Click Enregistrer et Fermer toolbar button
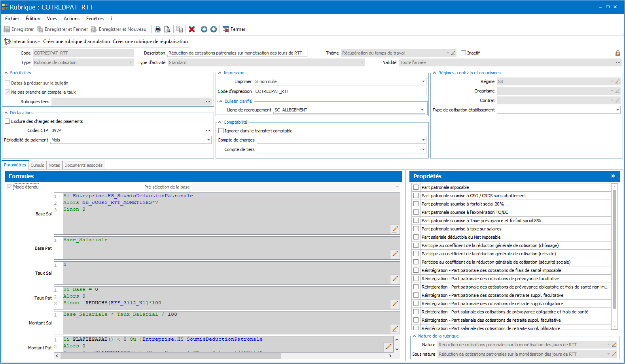This screenshot has height=364, width=625. [x=62, y=29]
